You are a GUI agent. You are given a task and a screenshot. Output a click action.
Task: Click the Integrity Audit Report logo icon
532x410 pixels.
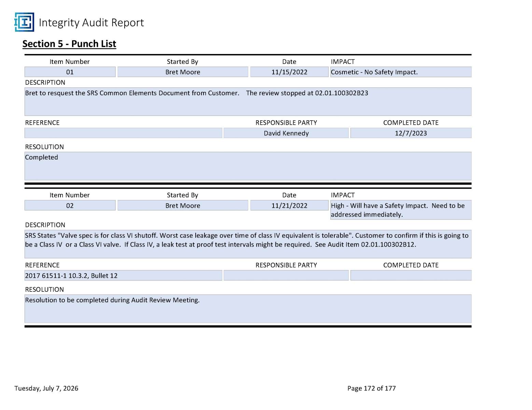[24, 22]
